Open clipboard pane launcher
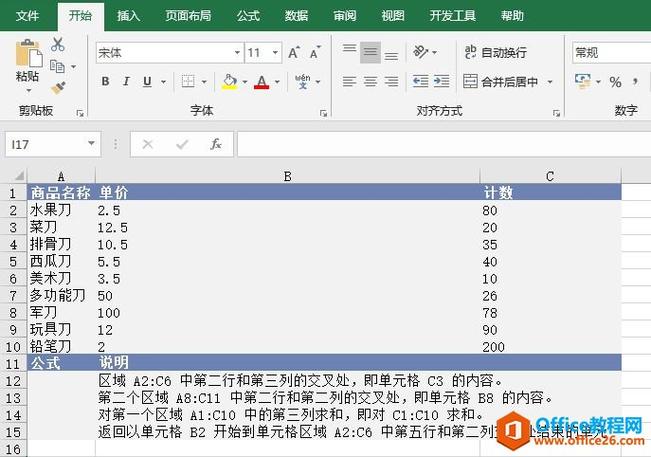 (x=80, y=113)
